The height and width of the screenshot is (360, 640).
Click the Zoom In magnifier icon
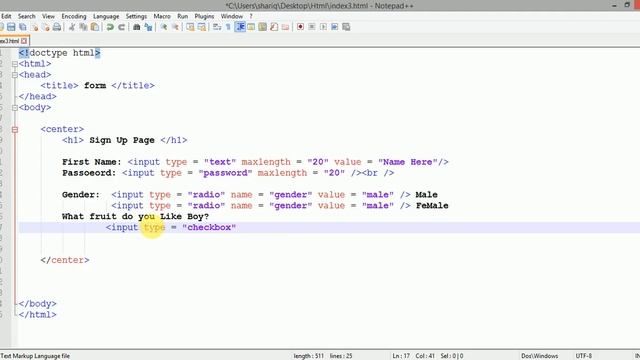(164, 27)
